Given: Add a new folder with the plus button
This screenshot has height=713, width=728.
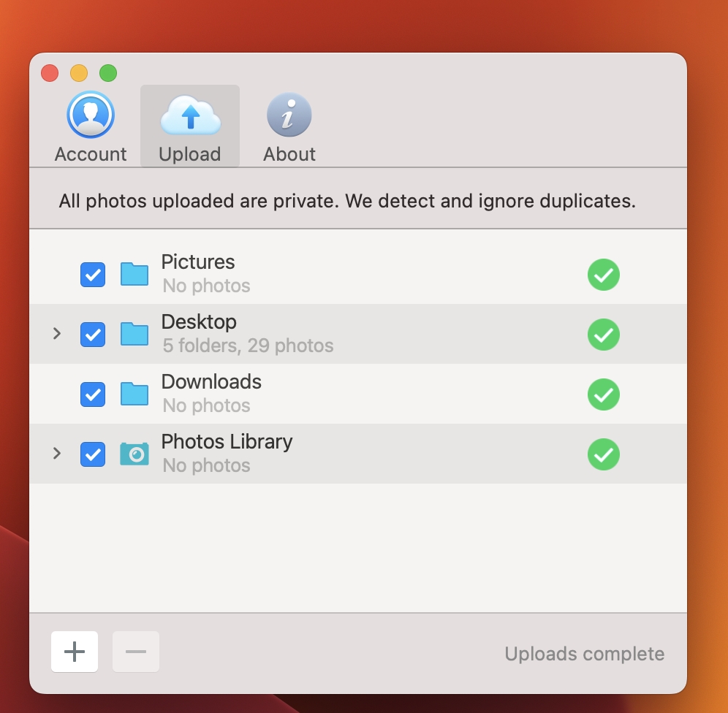Looking at the screenshot, I should 74,652.
